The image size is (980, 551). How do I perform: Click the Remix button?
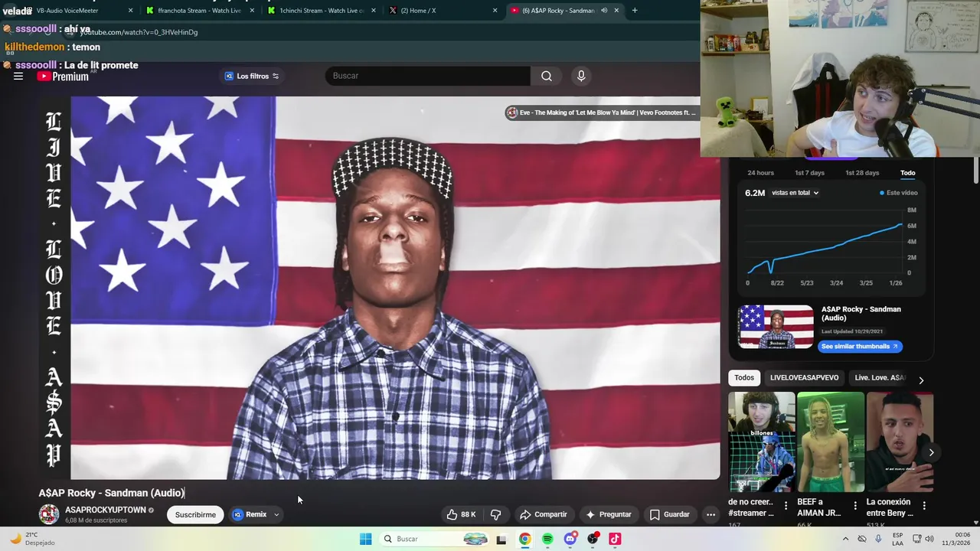(x=250, y=514)
